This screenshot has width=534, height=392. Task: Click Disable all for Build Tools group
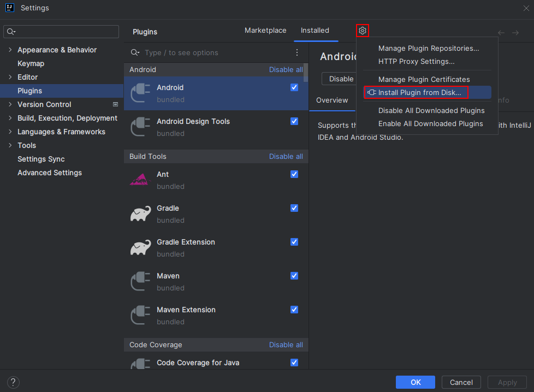coord(286,157)
